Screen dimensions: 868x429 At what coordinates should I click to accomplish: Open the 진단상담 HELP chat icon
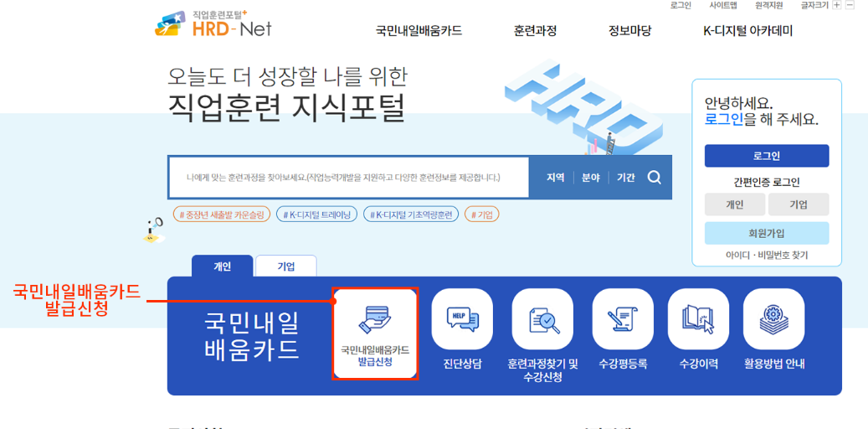pyautogui.click(x=462, y=318)
